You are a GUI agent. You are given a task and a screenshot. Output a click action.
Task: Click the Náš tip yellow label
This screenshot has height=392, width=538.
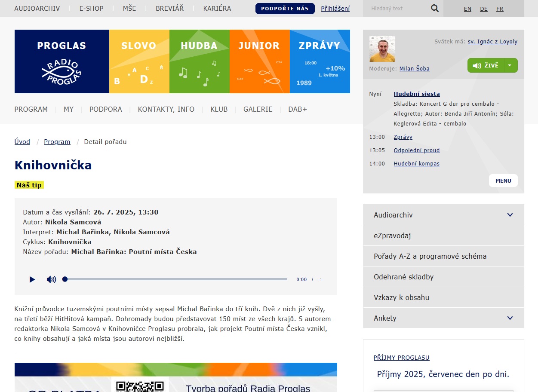(29, 185)
